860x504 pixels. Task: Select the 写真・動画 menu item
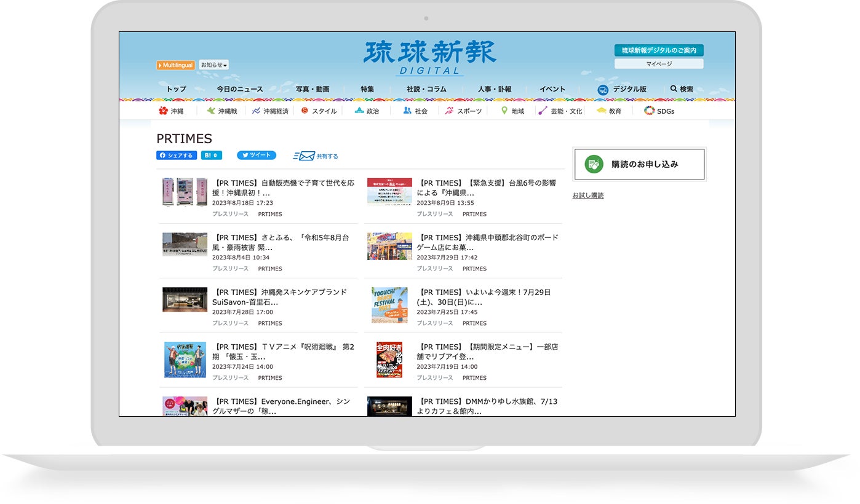coord(313,89)
